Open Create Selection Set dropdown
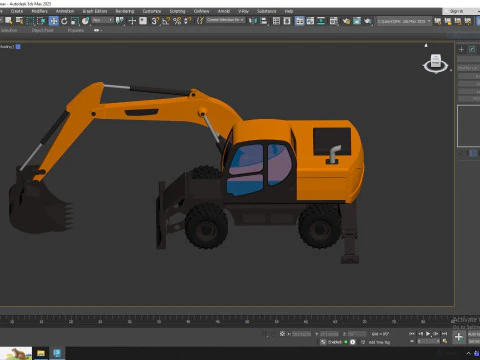Image resolution: width=480 pixels, height=360 pixels. [x=225, y=20]
